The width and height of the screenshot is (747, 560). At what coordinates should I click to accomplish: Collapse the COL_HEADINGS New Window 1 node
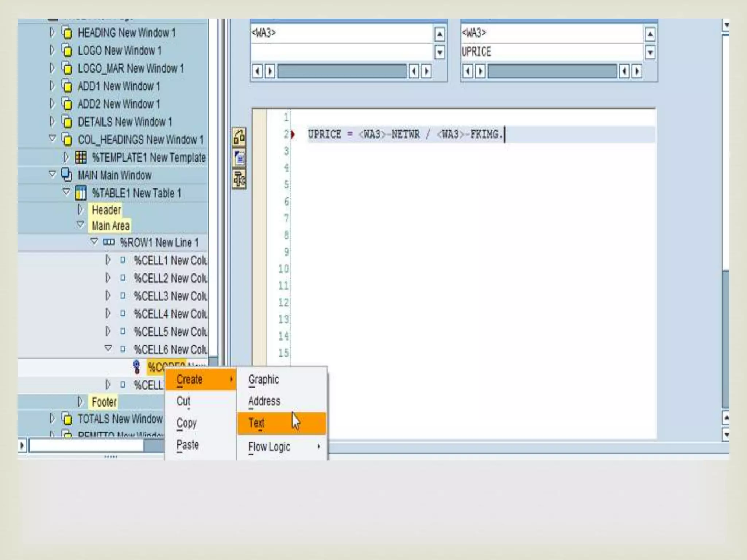click(x=53, y=139)
